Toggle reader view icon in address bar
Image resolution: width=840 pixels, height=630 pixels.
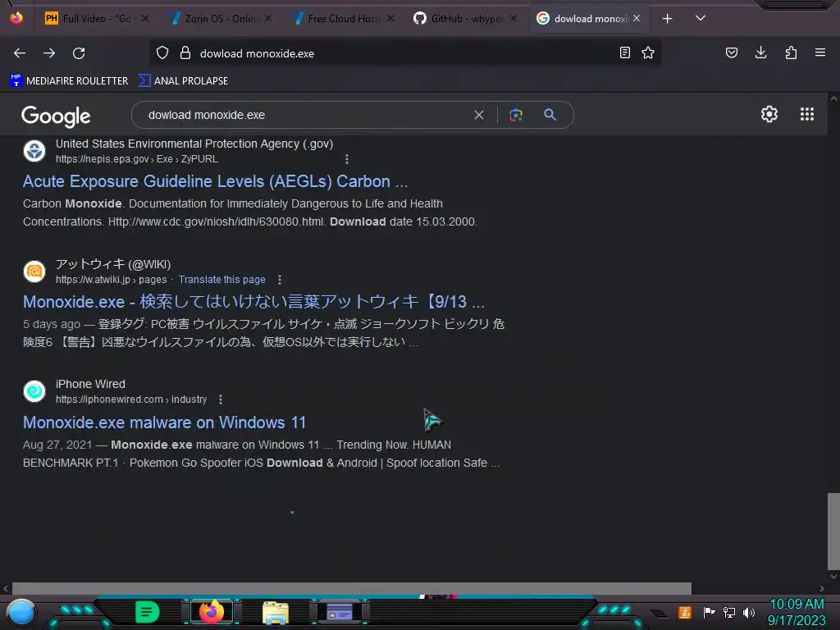(624, 53)
